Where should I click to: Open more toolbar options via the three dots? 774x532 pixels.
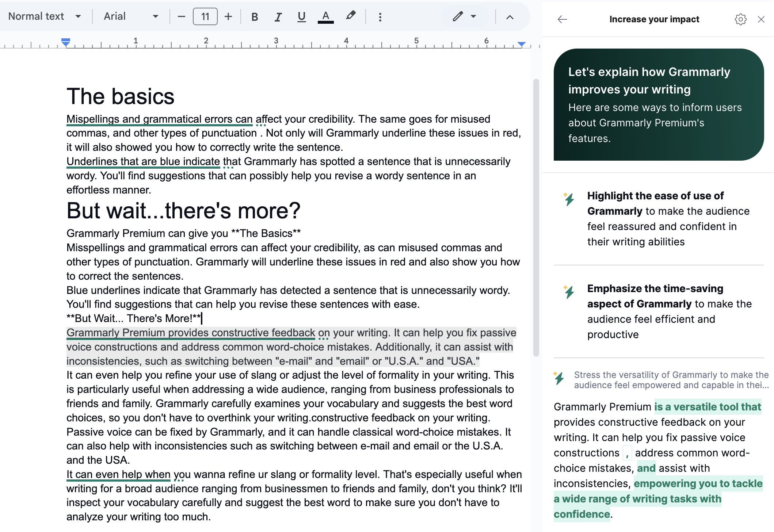coord(380,16)
